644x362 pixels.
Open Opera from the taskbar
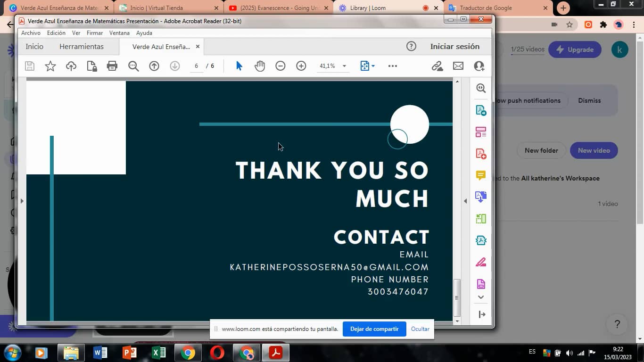coord(217,353)
